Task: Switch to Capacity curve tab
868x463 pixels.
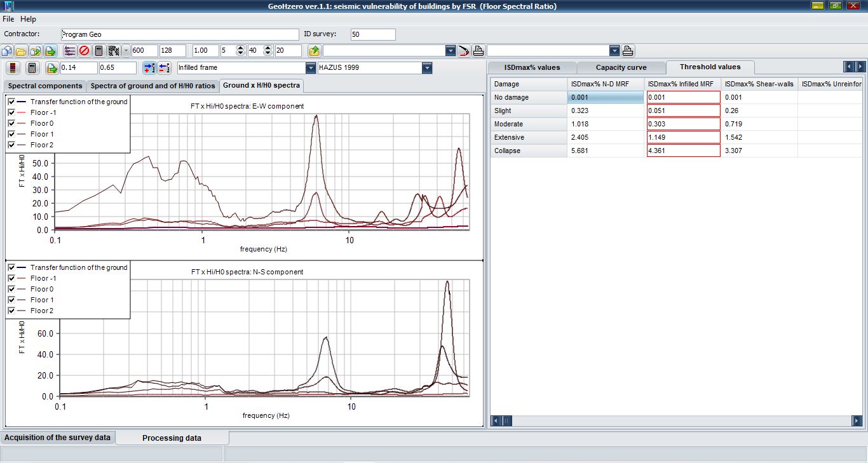Action: (x=621, y=67)
